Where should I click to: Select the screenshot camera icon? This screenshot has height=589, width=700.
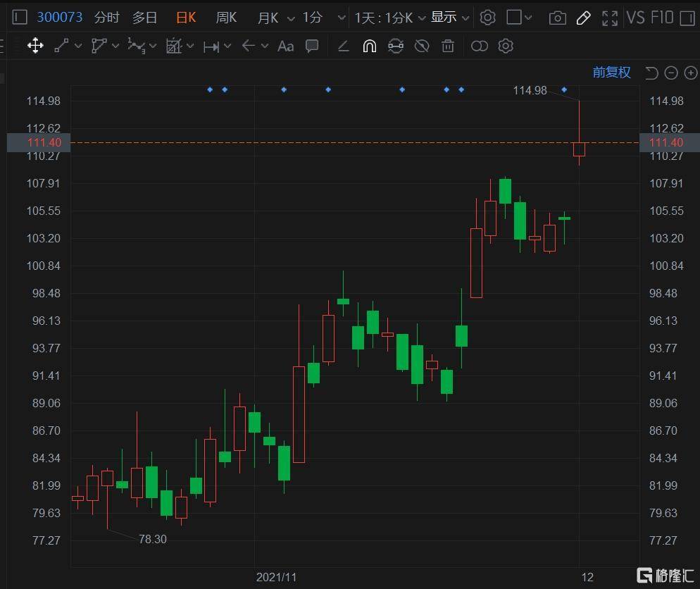click(557, 17)
